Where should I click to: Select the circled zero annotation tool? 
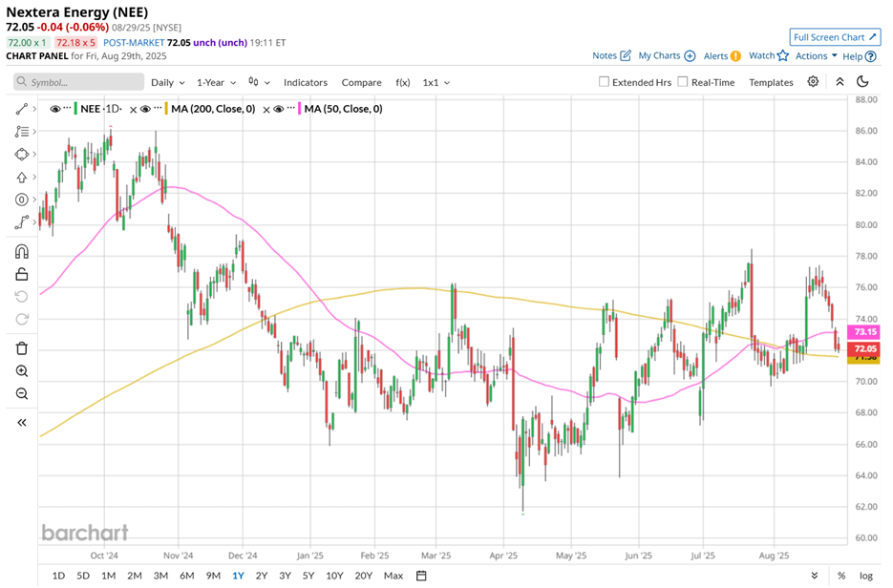[22, 199]
